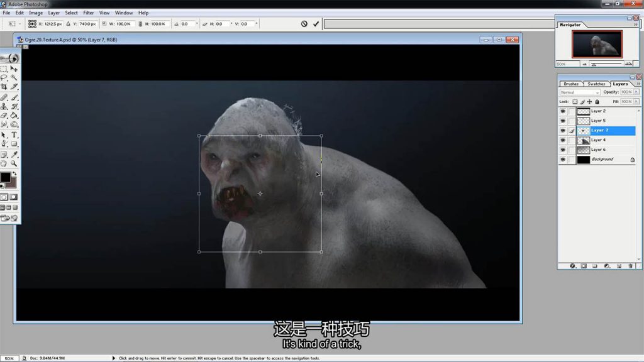Open the File menu
Viewport: 644px width, 362px height.
tap(6, 13)
